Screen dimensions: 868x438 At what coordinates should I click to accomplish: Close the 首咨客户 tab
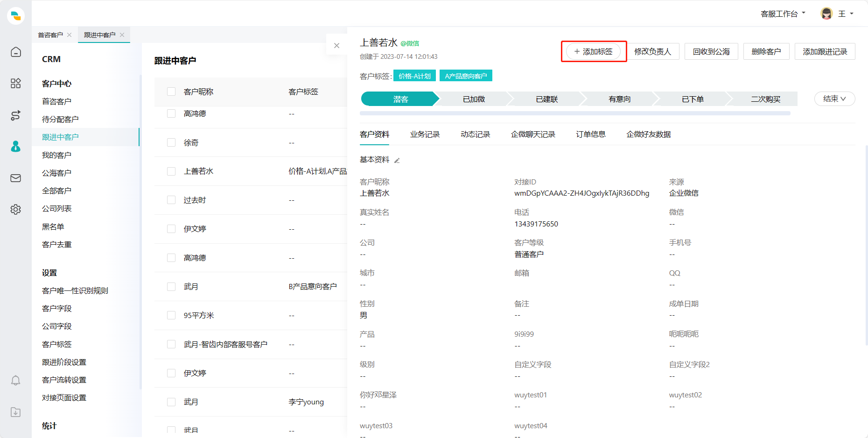pos(70,35)
